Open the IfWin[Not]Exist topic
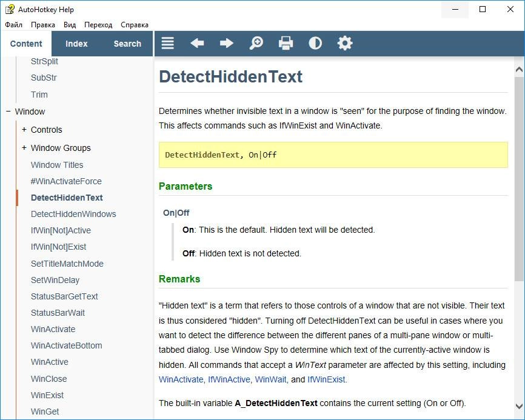 pos(58,247)
